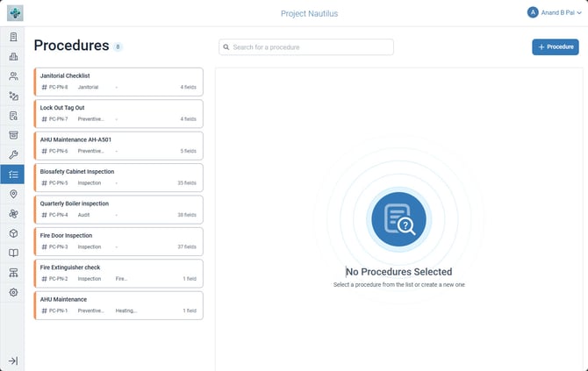The height and width of the screenshot is (371, 588).
Task: Open the settings gear icon in sidebar
Action: click(13, 292)
